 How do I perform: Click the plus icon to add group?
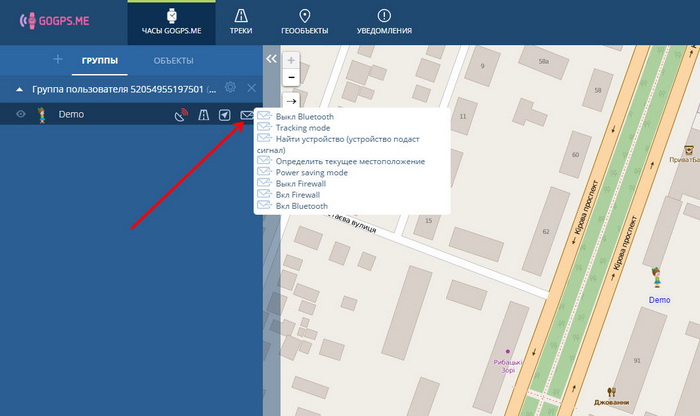(x=57, y=60)
